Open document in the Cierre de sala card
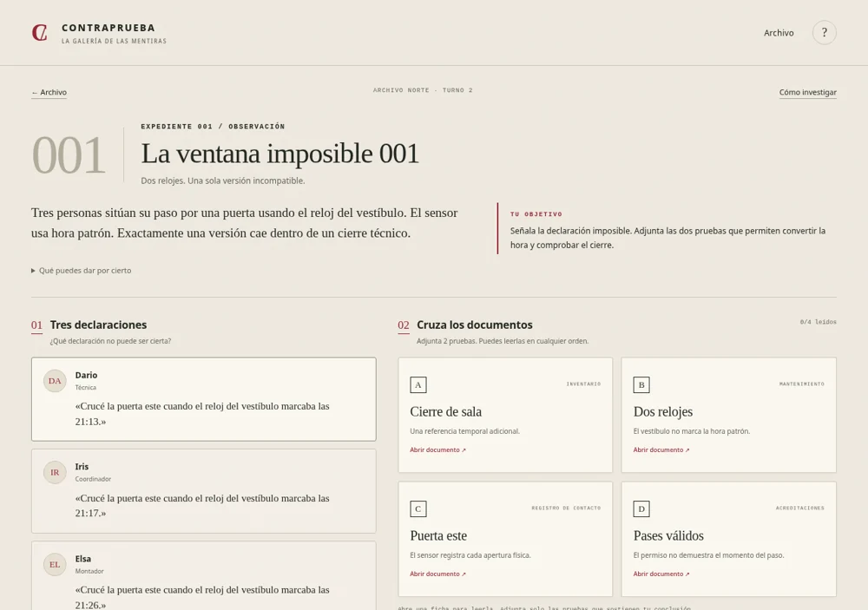 437,450
